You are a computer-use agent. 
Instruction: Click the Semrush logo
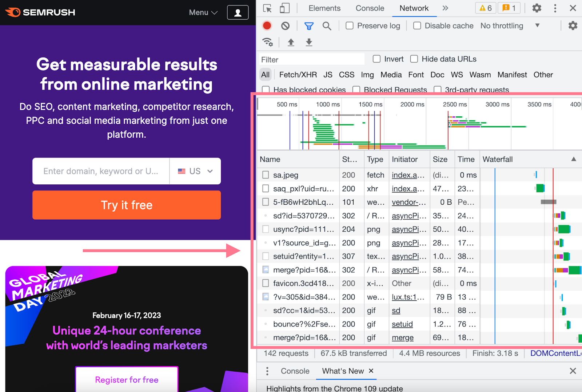(x=40, y=12)
